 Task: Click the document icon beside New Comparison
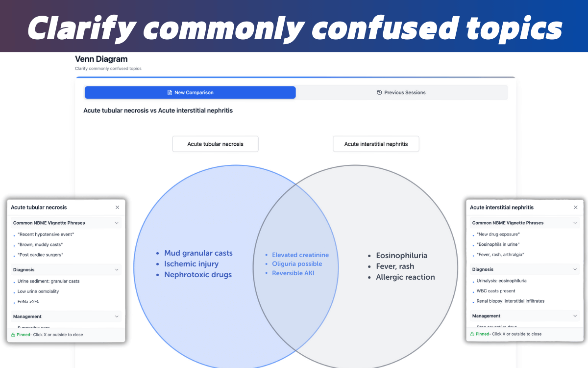point(170,93)
